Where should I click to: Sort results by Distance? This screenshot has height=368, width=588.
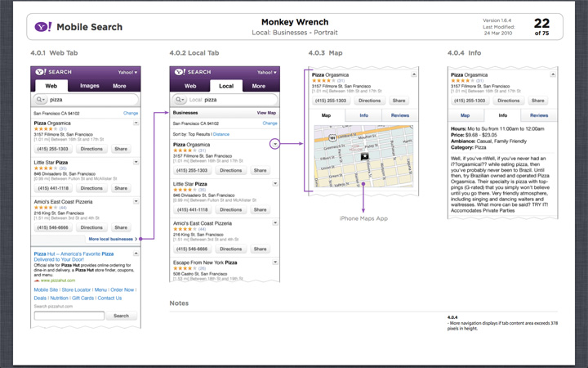[221, 132]
